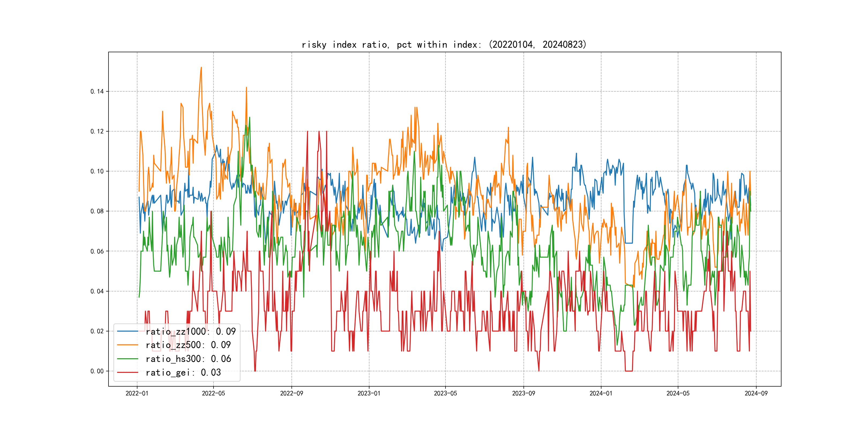Select the ratio_hs300: 0.06 legend label
Screen dimensions: 868x434
tap(188, 359)
